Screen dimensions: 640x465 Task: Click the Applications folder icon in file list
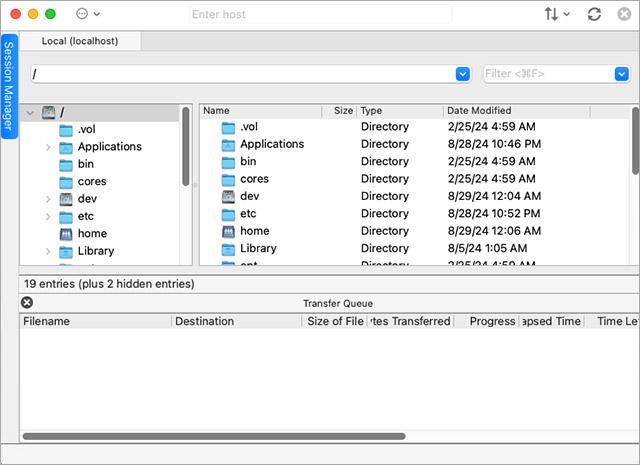[228, 144]
